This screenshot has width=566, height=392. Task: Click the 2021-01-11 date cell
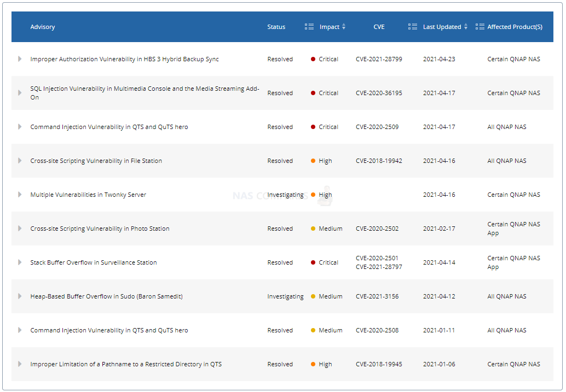(x=439, y=330)
